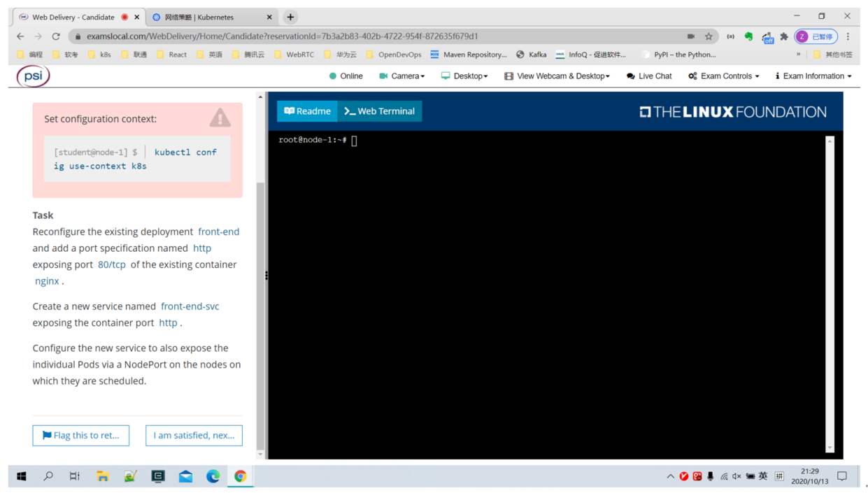Open the Mail app on the taskbar
This screenshot has width=868, height=498.
[185, 476]
